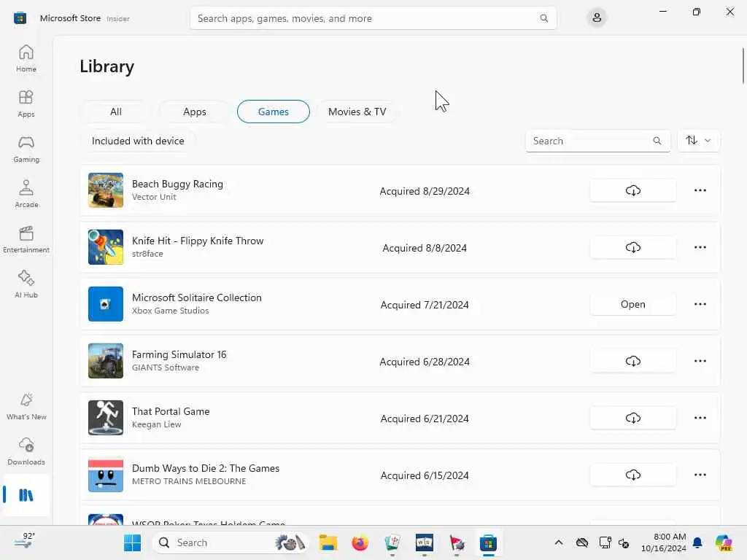
Task: Click Dumb Ways to Die 2 thumbnail
Action: 106,475
